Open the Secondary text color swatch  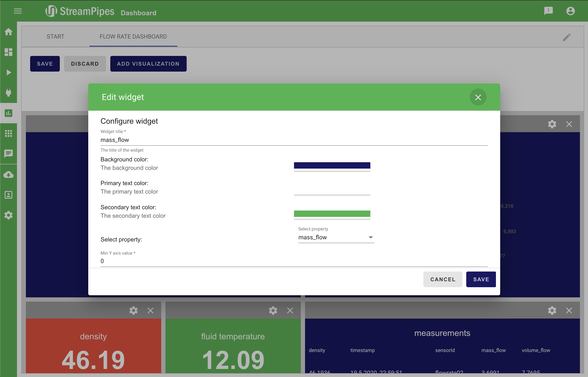[x=332, y=214]
